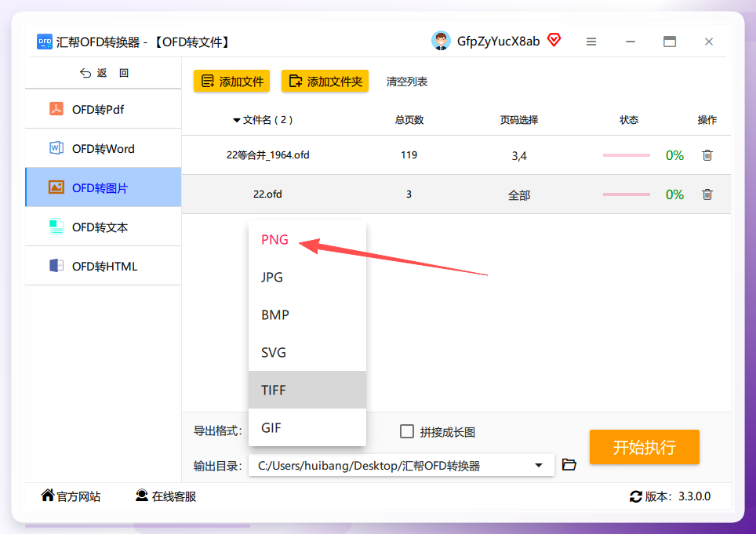Click the 操作 column header

click(707, 120)
